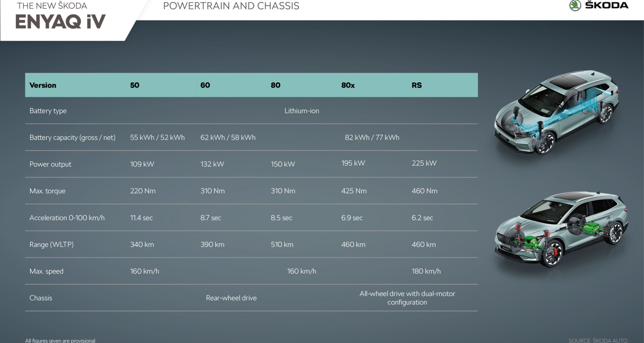
Task: Click the battery layout car illustration
Action: pos(556,112)
